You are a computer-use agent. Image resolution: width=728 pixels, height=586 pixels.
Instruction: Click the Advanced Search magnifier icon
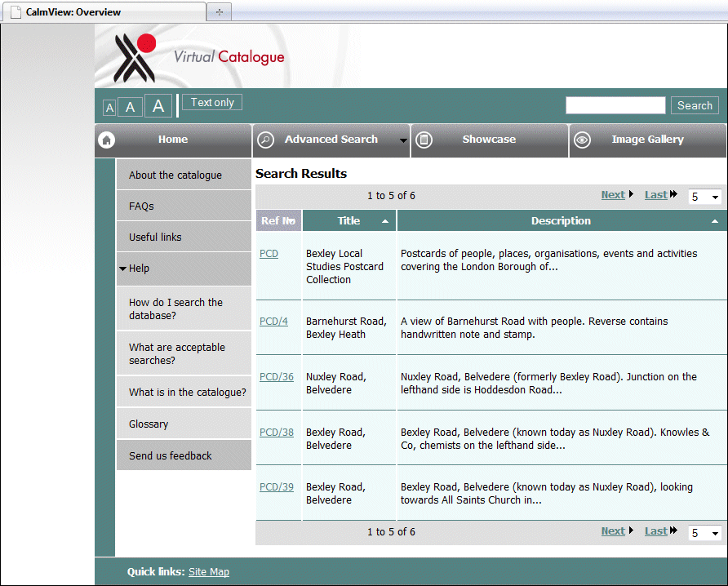(x=266, y=140)
